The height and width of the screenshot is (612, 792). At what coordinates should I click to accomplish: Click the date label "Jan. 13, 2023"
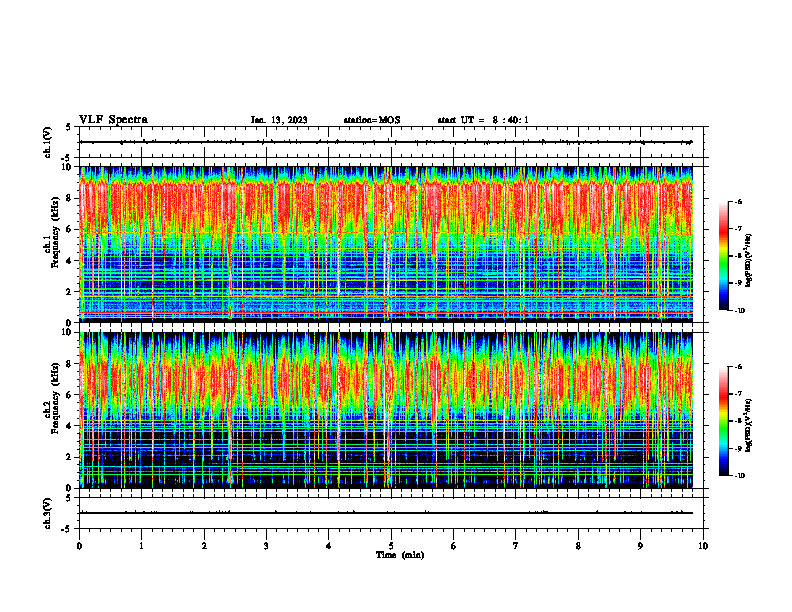tap(279, 120)
